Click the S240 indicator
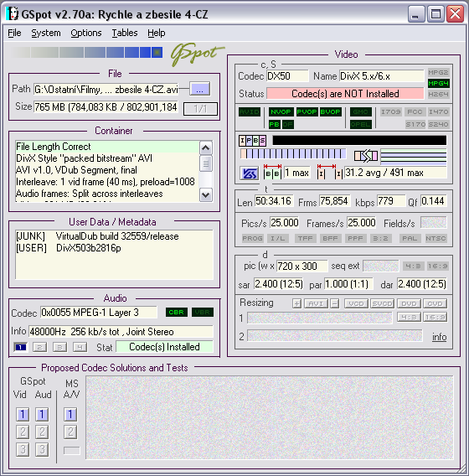 pyautogui.click(x=438, y=124)
